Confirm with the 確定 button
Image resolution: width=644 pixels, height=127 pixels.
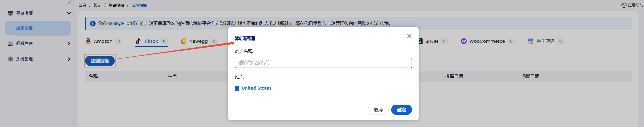(x=401, y=110)
